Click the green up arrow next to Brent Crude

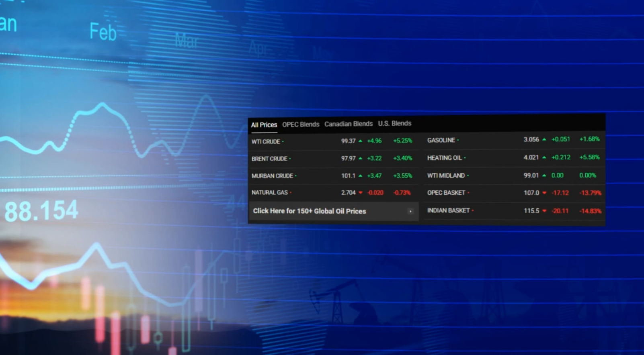pos(360,158)
